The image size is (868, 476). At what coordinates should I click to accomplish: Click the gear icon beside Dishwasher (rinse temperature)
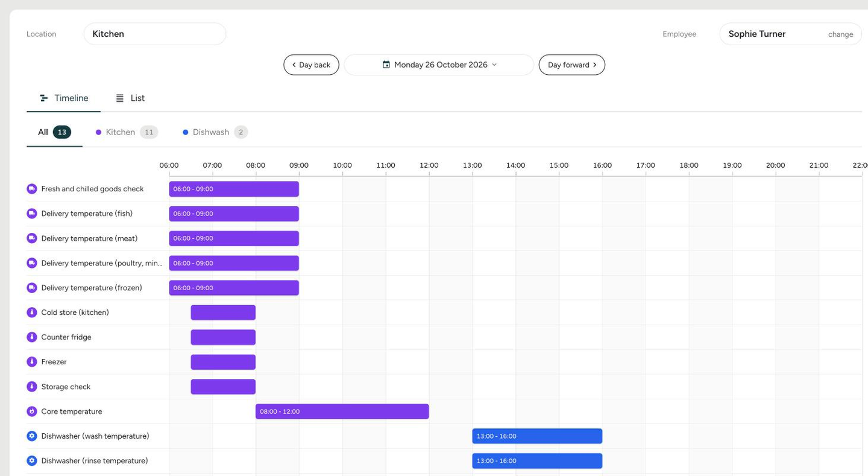click(x=32, y=461)
